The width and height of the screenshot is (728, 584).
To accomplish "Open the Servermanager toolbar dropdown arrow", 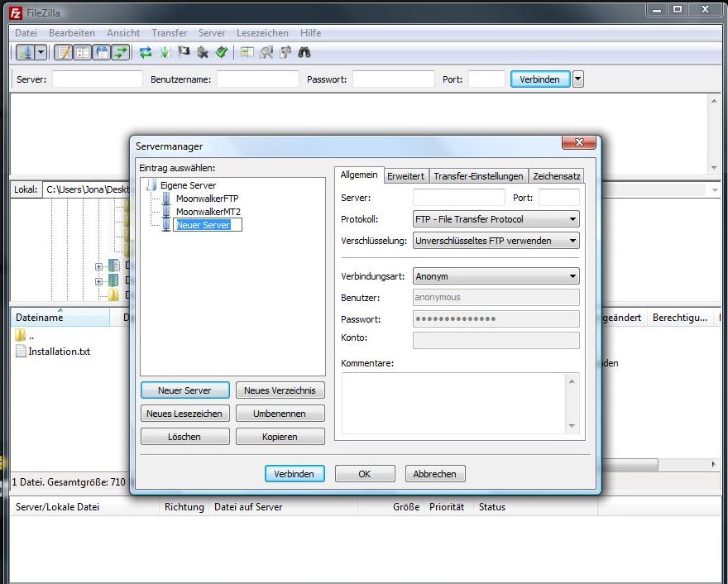I will coord(41,52).
